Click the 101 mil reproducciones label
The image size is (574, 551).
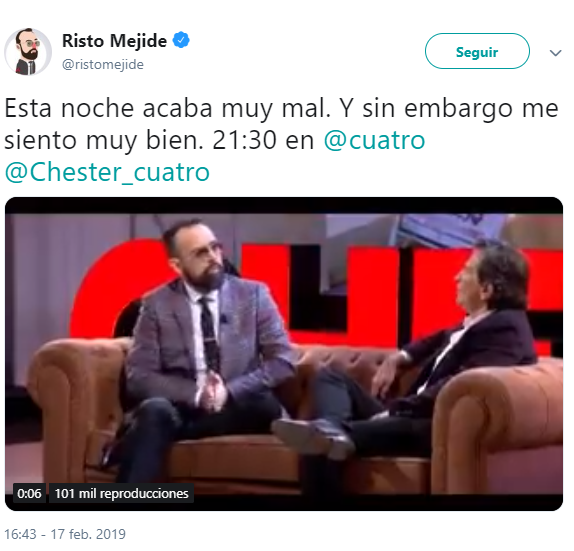(x=121, y=493)
